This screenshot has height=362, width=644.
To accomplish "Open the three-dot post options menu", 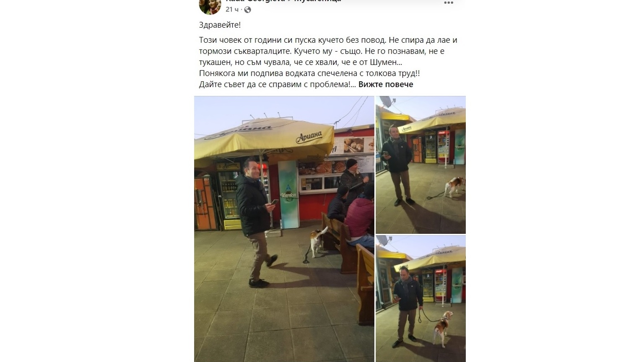I will tap(449, 3).
